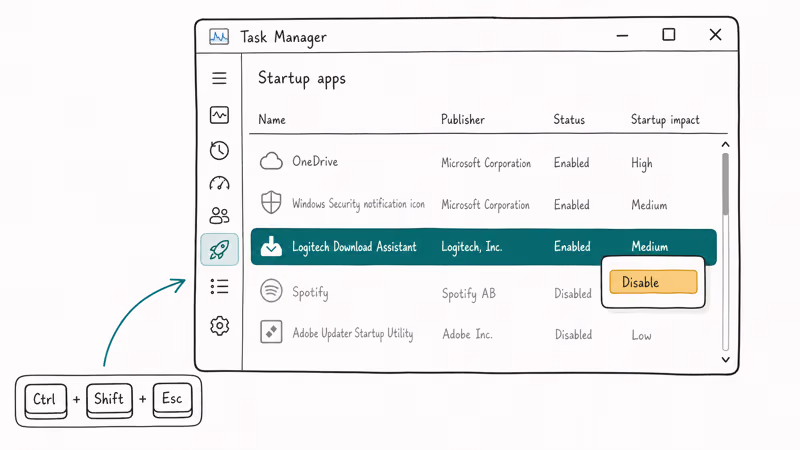Click Spotify's Disabled status
The image size is (800, 450).
[573, 293]
